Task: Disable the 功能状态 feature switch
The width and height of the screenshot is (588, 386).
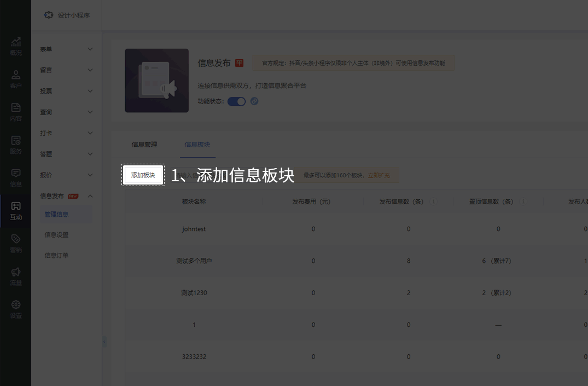Action: point(236,101)
